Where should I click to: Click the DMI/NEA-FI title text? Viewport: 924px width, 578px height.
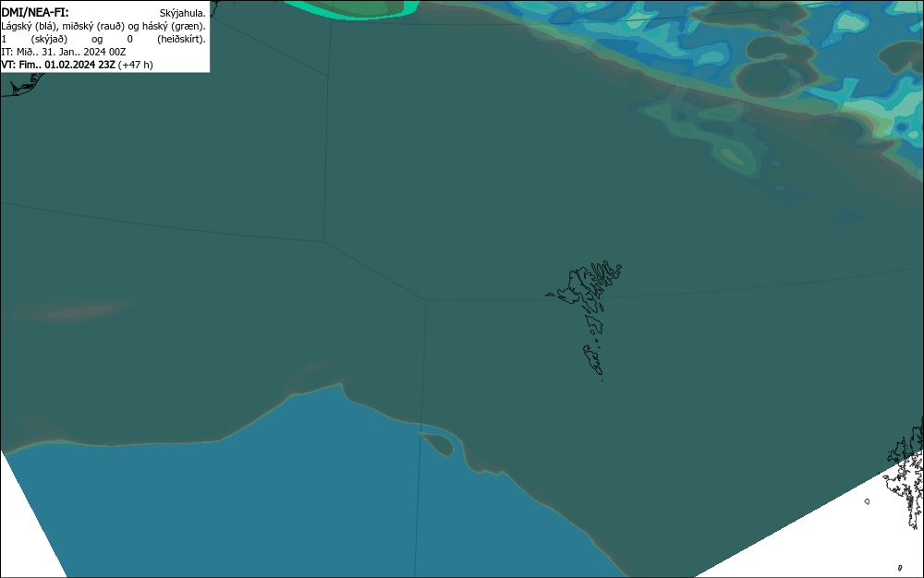tap(35, 12)
